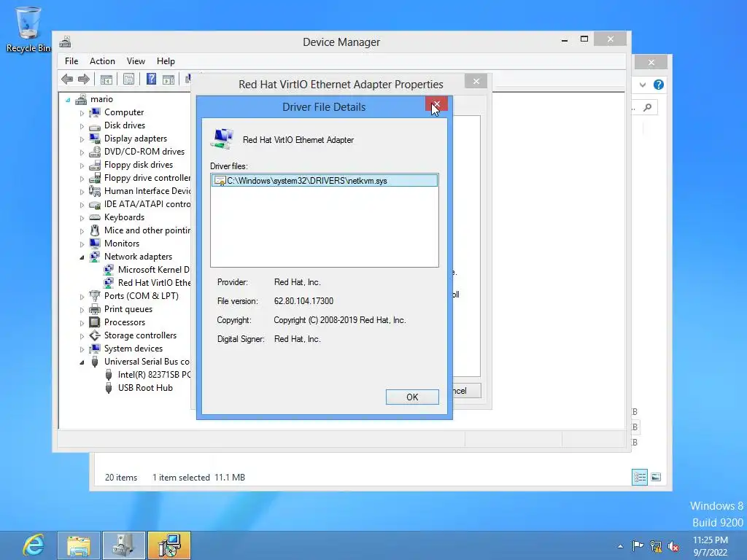Close the VirtIO Ethernet Adapter Properties window

[476, 82]
